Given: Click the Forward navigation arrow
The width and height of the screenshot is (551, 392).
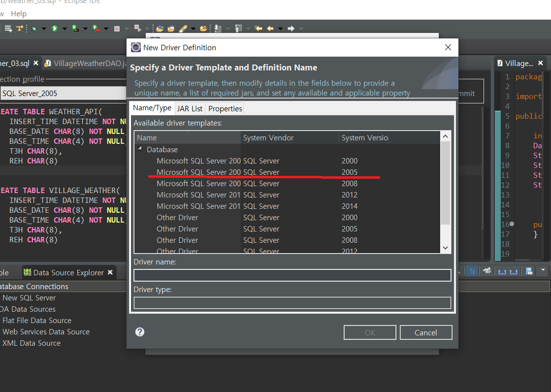Looking at the screenshot, I should tap(291, 29).
